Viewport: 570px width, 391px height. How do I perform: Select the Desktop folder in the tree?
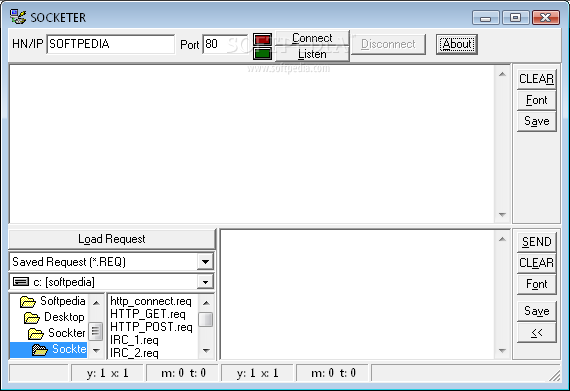[64, 317]
